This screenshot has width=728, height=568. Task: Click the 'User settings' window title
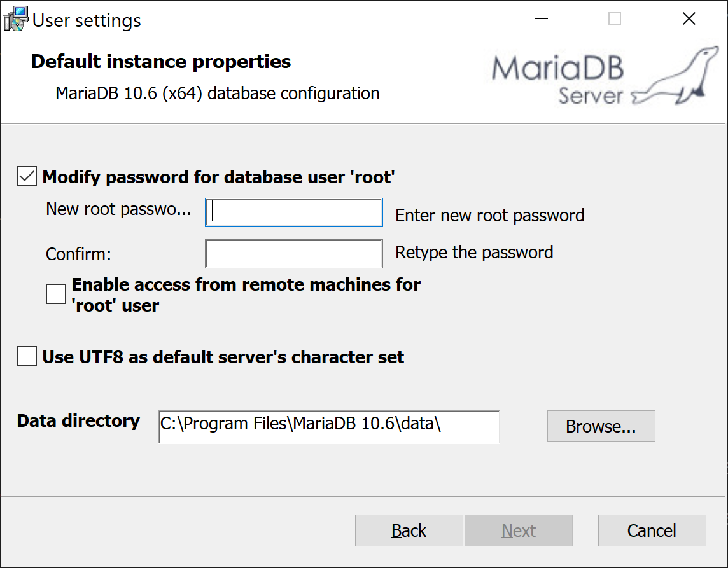pyautogui.click(x=87, y=20)
